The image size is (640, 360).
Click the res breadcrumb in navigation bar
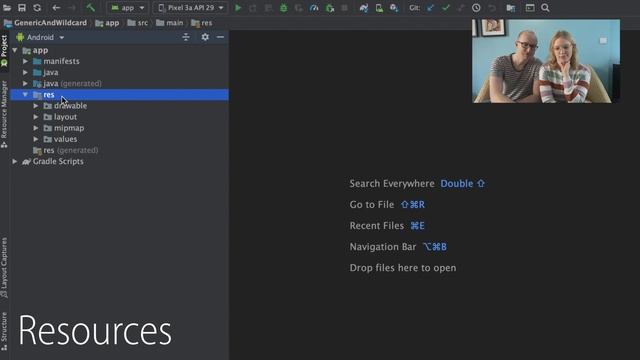(202, 23)
